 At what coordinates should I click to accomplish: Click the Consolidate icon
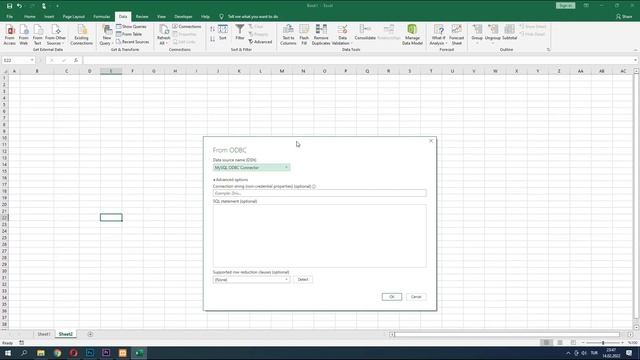click(365, 32)
